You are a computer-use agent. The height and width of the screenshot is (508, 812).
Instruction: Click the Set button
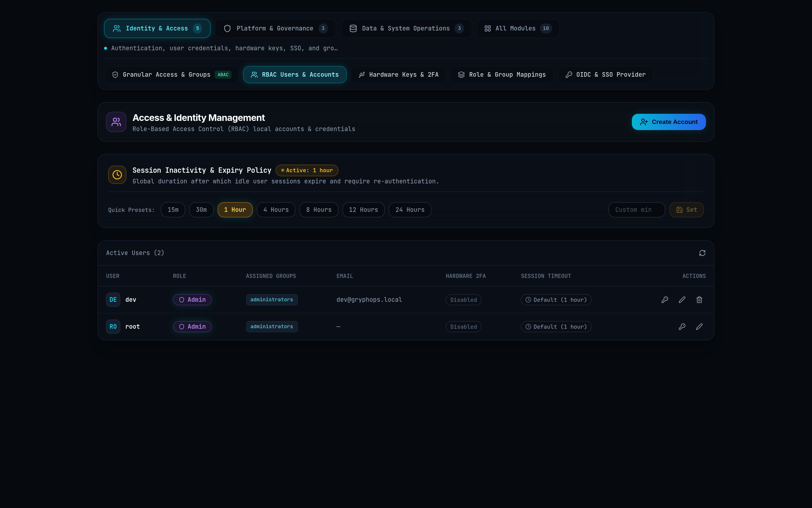click(x=686, y=210)
